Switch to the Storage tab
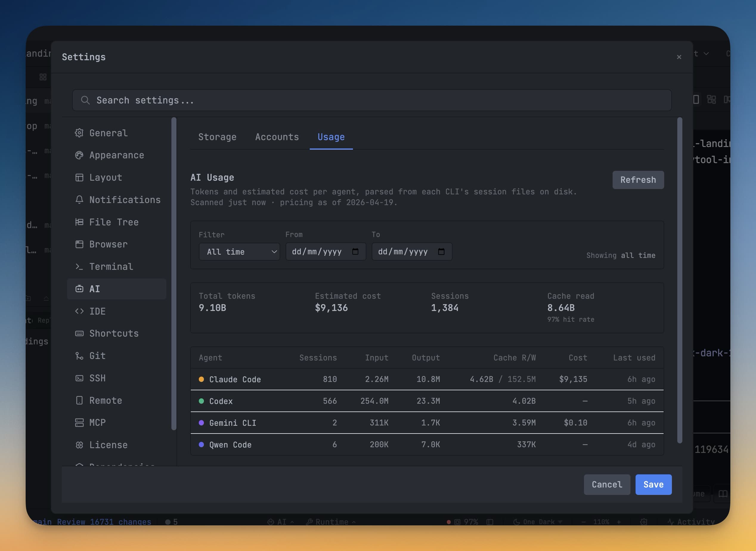Viewport: 756px width, 551px height. point(217,137)
